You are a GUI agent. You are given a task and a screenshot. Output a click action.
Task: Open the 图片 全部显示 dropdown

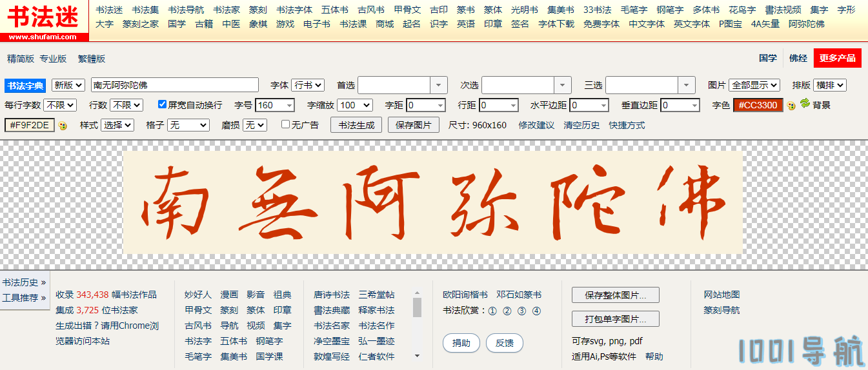pyautogui.click(x=754, y=85)
